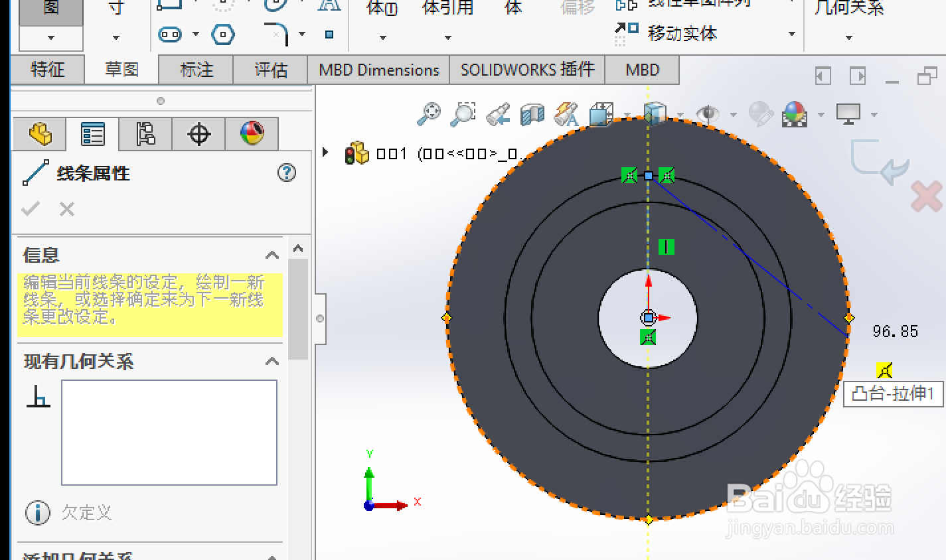Select the green vertical relation marker on sketch
The image size is (946, 560).
(x=666, y=247)
